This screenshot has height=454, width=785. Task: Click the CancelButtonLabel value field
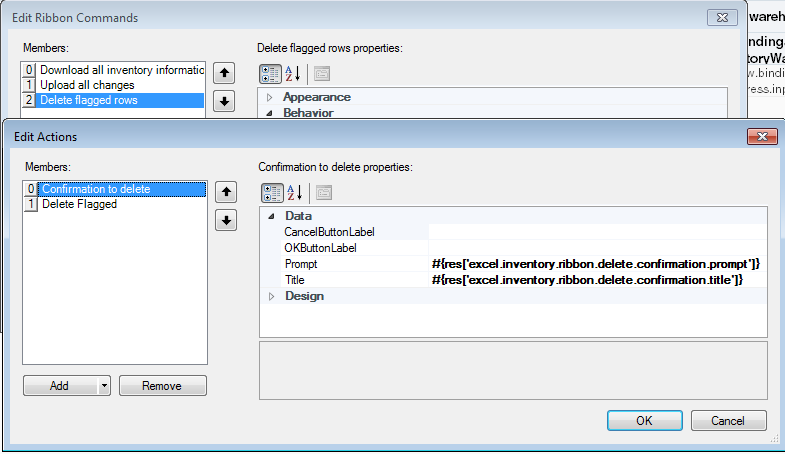tap(598, 232)
